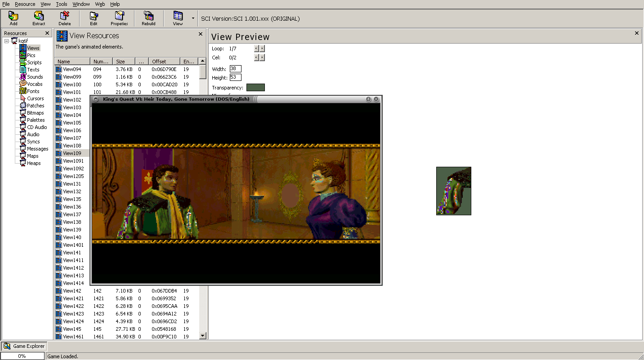
Task: Select Texts in the resources tree
Action: (33, 70)
